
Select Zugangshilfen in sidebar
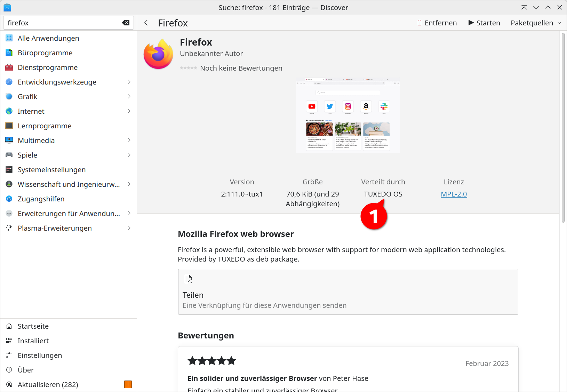69,199
